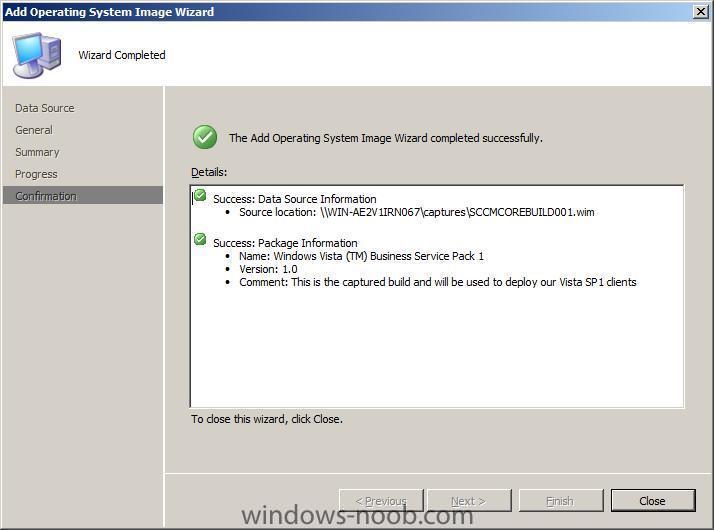Click the disabled Finish button
This screenshot has height=530, width=714.
pos(561,501)
